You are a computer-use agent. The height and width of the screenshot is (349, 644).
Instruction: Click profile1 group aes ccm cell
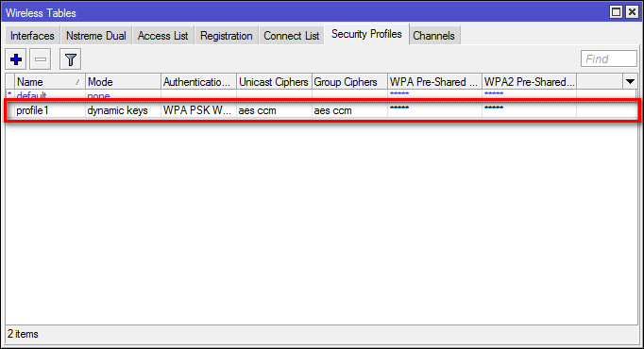point(332,110)
